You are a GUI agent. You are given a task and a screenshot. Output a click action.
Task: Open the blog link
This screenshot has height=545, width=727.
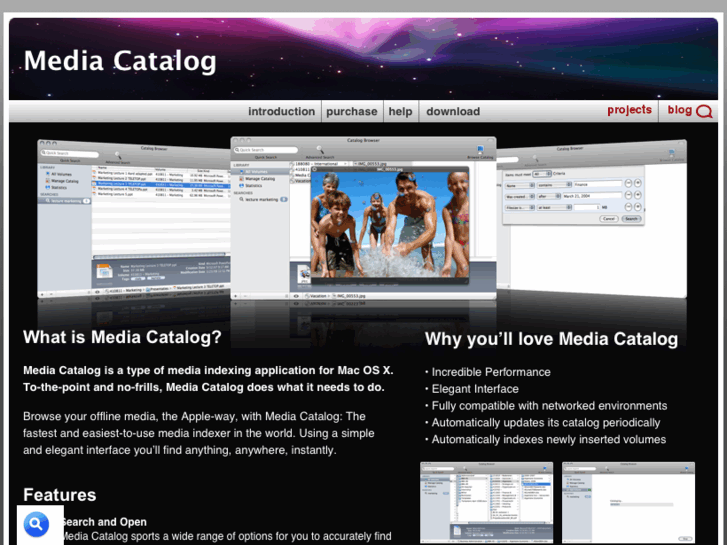click(679, 110)
